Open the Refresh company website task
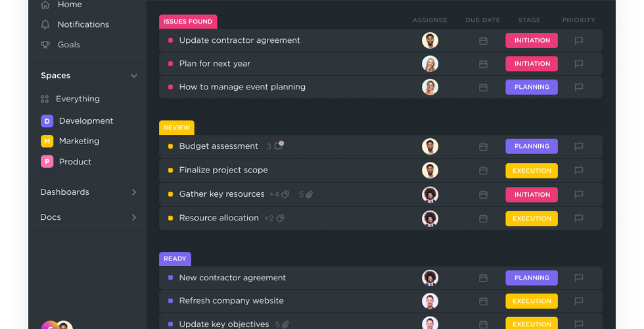Viewport: 644px width, 329px height. click(231, 301)
